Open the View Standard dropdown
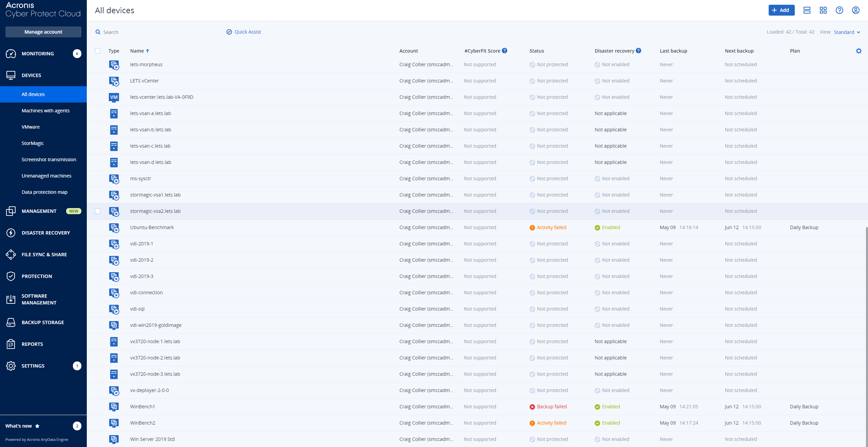The height and width of the screenshot is (447, 868). [x=847, y=32]
